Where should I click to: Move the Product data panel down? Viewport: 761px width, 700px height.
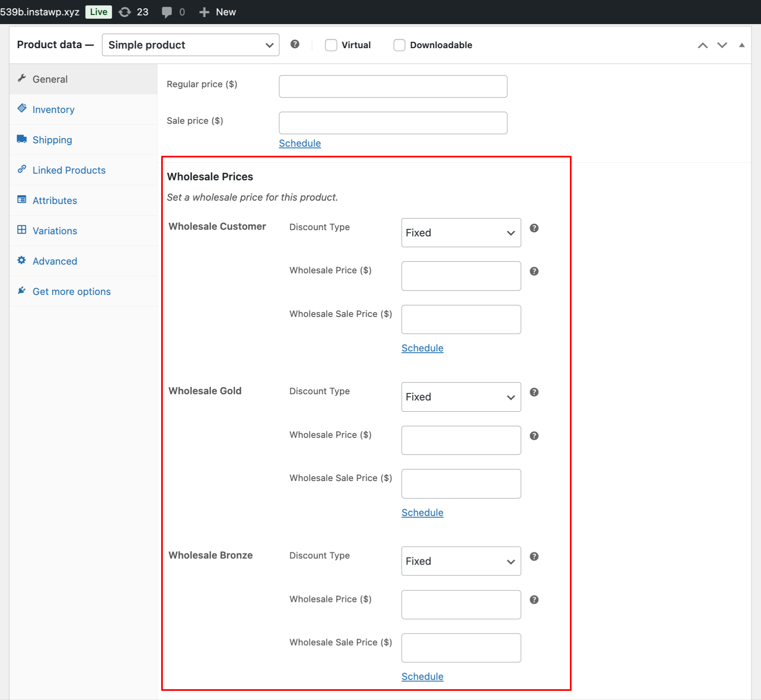click(722, 45)
